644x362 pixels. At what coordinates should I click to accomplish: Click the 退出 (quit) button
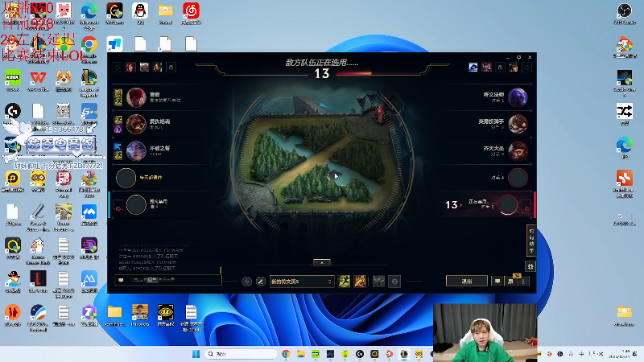[x=467, y=281]
